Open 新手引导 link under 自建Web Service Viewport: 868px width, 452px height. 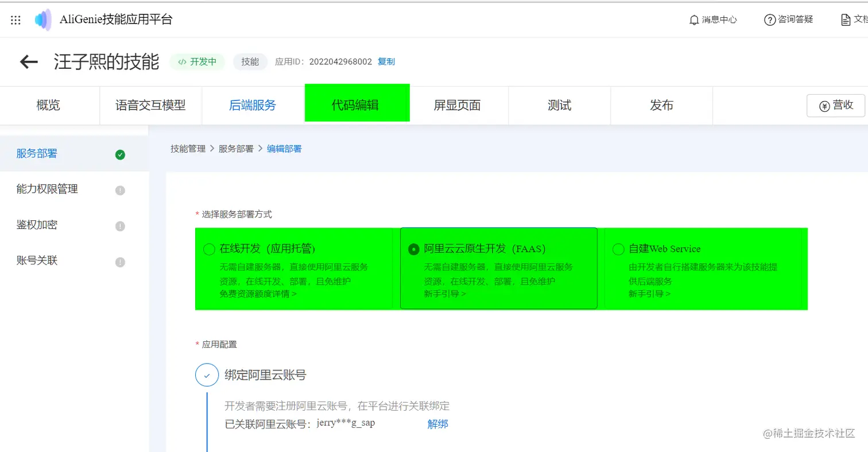(x=650, y=294)
